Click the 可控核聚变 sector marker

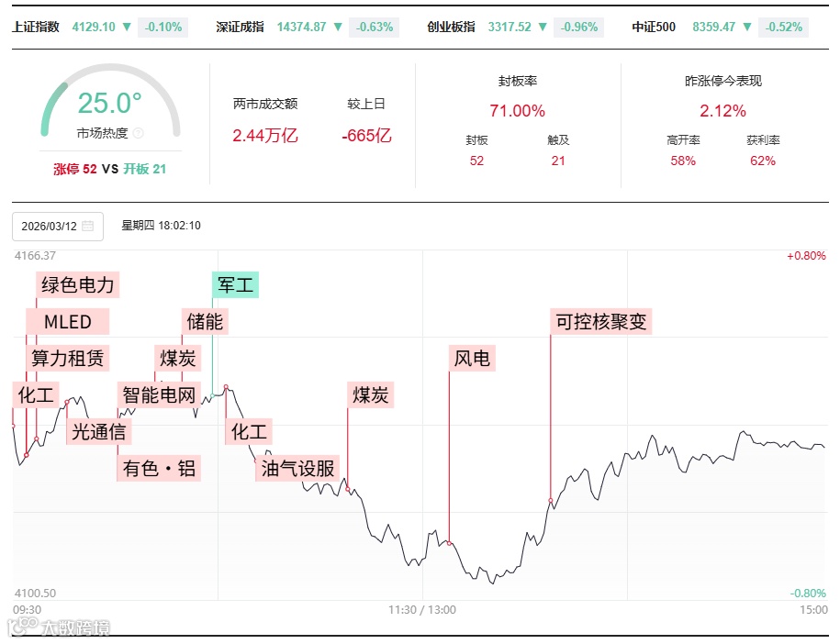tap(601, 322)
